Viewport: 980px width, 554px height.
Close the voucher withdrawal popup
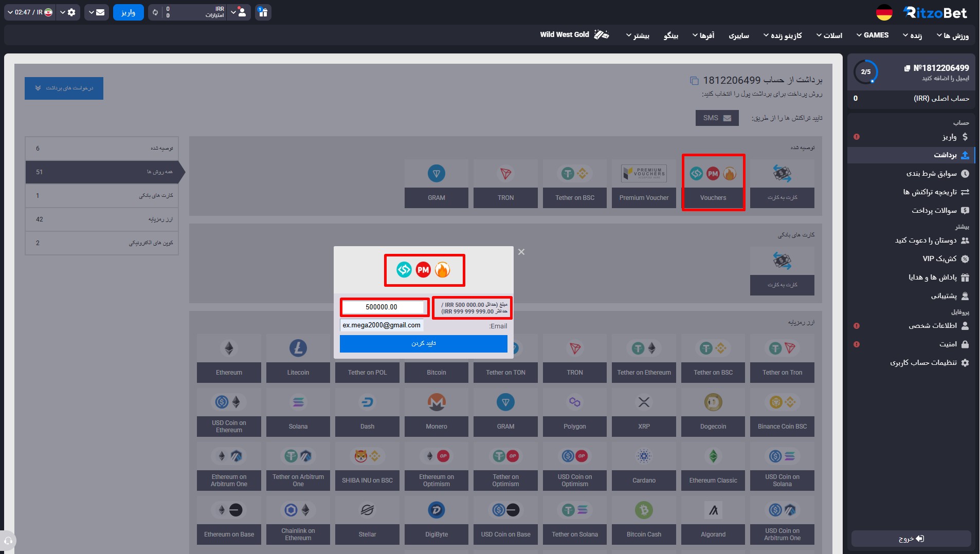521,252
